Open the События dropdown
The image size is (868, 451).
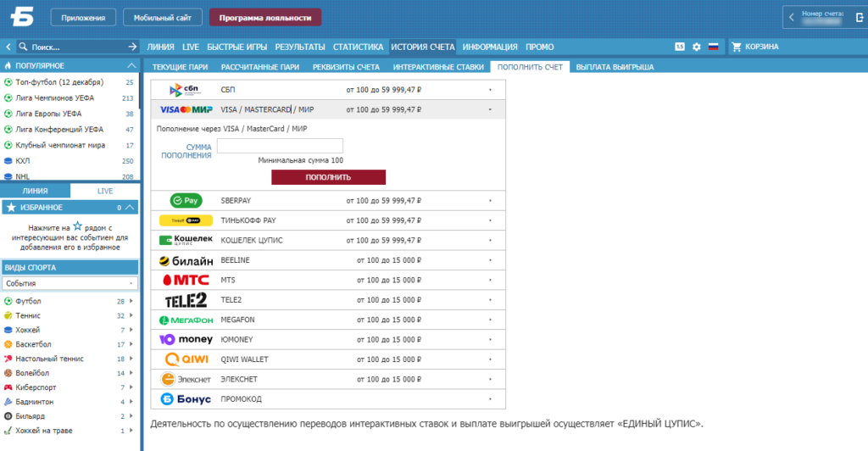tap(70, 283)
